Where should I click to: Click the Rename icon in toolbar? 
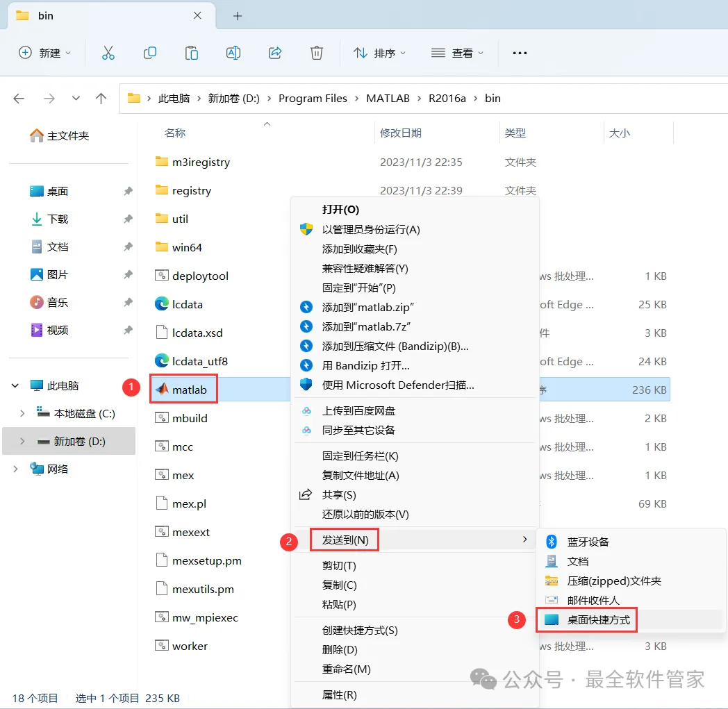(x=233, y=53)
